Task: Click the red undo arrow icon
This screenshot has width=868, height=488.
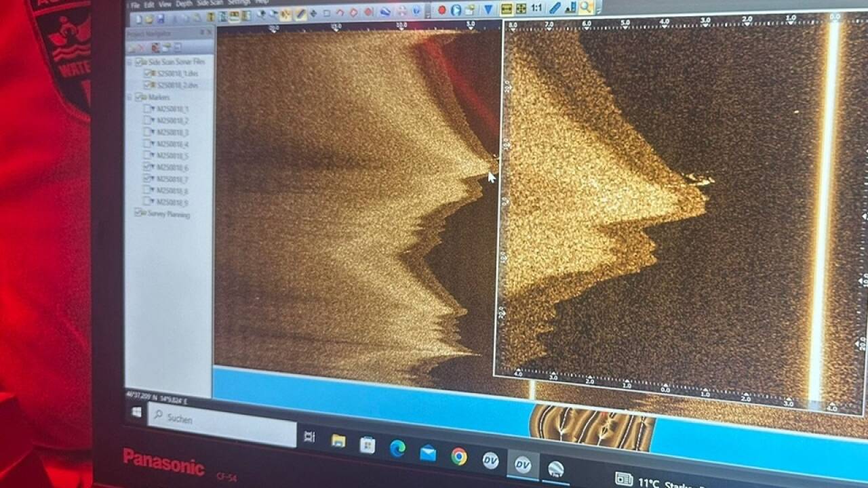Action: (x=340, y=12)
